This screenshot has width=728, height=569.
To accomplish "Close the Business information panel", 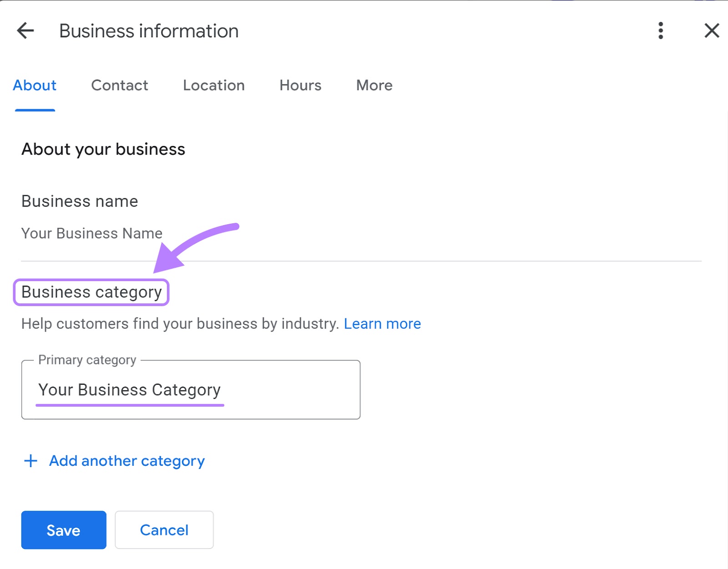I will tap(711, 30).
